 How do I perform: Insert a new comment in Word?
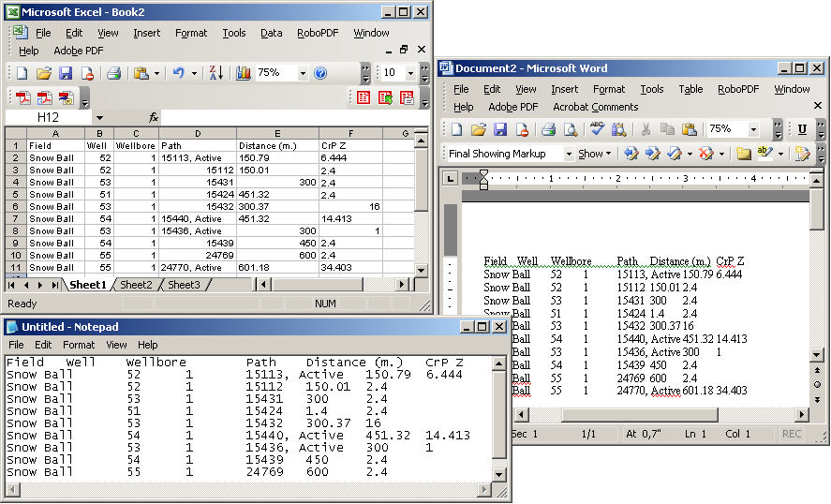[x=744, y=154]
